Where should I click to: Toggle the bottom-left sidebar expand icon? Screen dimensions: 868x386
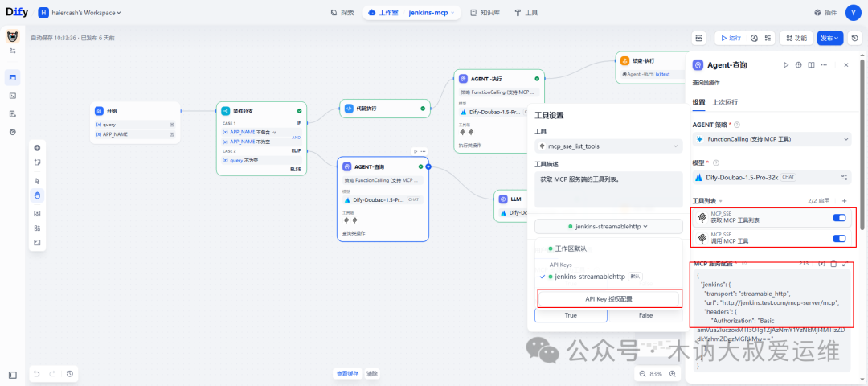point(12,375)
